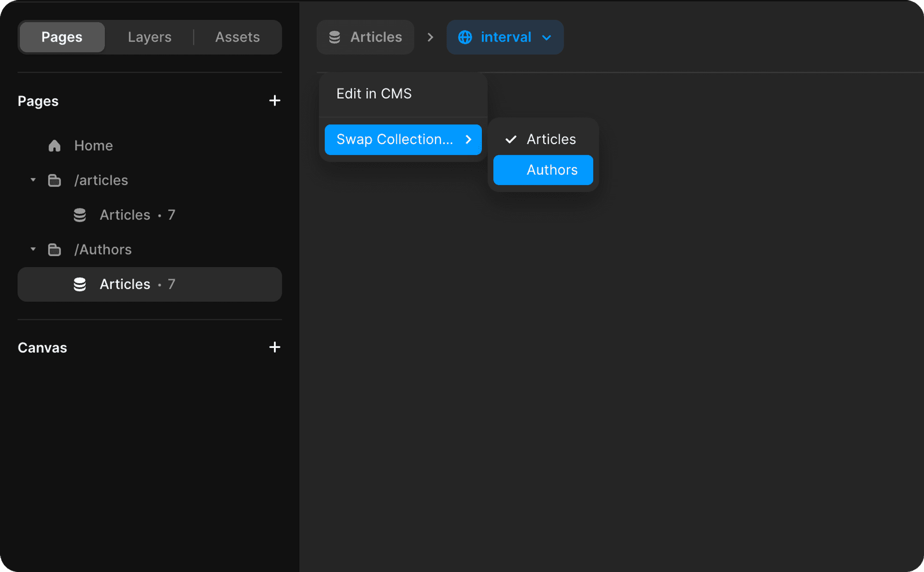This screenshot has width=924, height=572.
Task: Switch to the Assets tab
Action: (237, 37)
